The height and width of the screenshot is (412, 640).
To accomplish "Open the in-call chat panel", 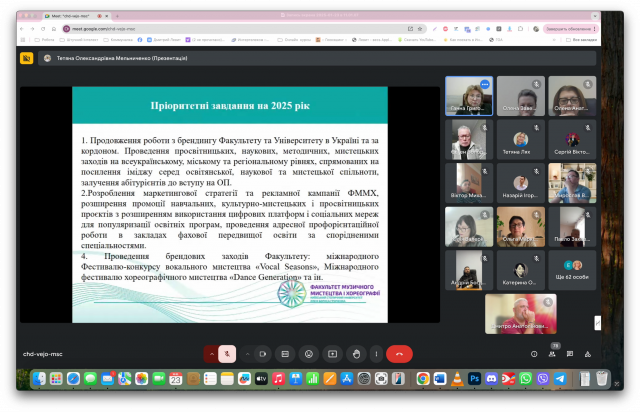I will pyautogui.click(x=571, y=353).
